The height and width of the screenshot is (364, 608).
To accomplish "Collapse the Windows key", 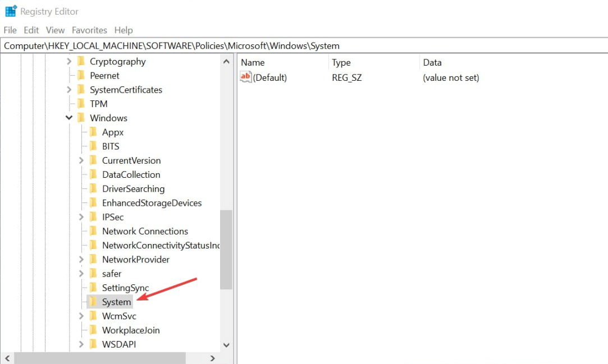I will click(x=69, y=118).
